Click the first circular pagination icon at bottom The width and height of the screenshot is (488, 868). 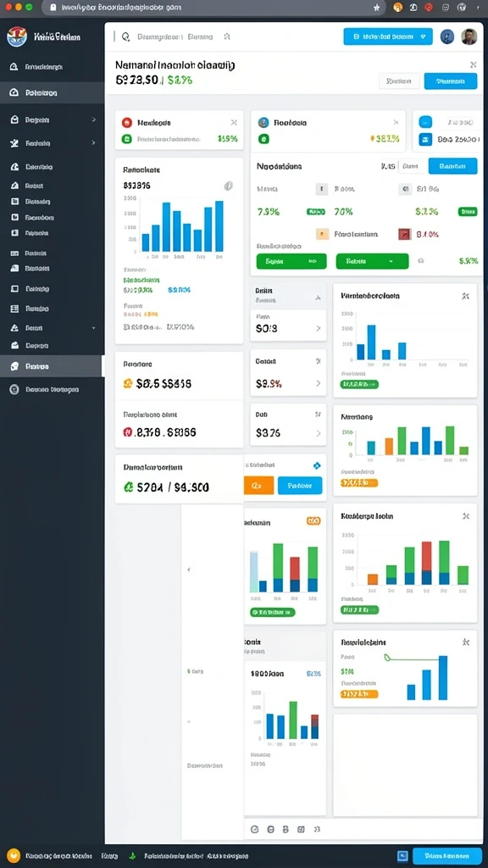tap(254, 829)
